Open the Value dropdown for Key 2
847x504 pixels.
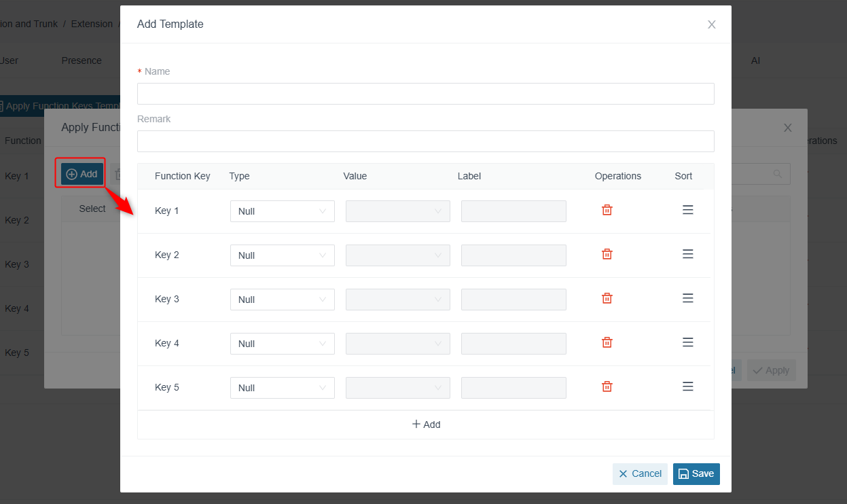(398, 255)
